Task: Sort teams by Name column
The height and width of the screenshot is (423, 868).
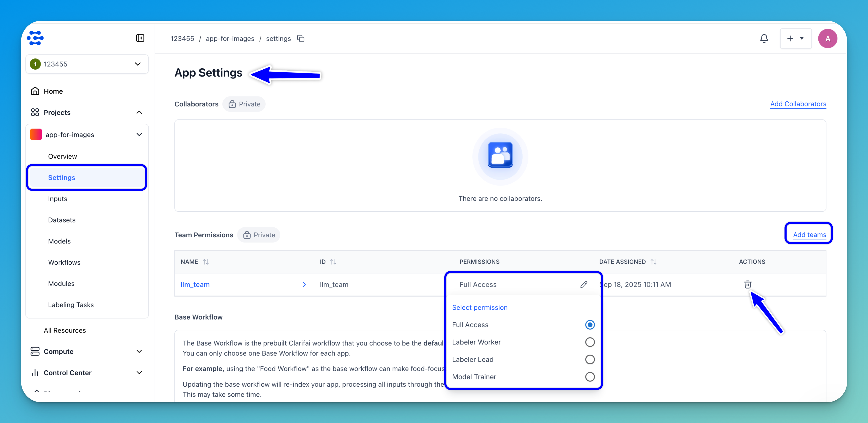Action: (206, 262)
